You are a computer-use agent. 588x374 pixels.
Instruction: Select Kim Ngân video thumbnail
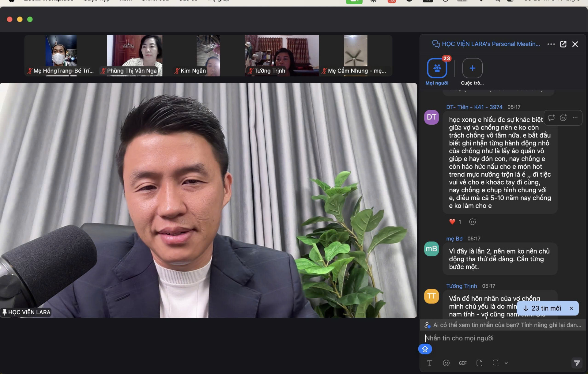point(208,55)
